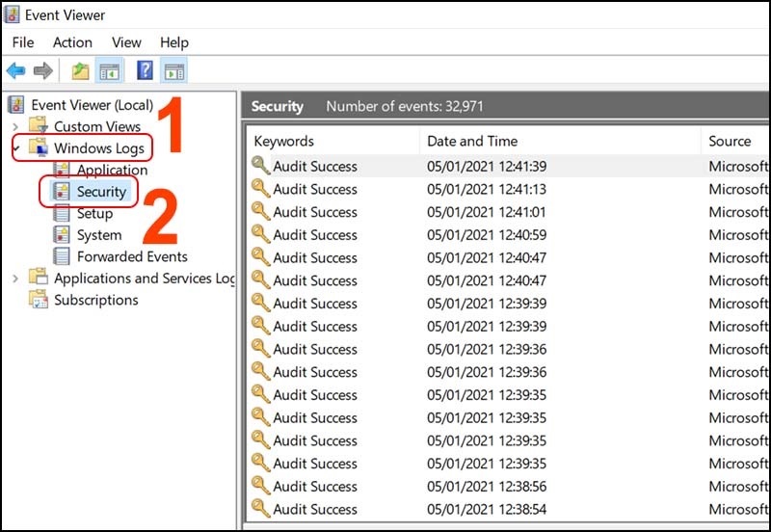Click the Back arrow toolbar icon

[x=15, y=70]
